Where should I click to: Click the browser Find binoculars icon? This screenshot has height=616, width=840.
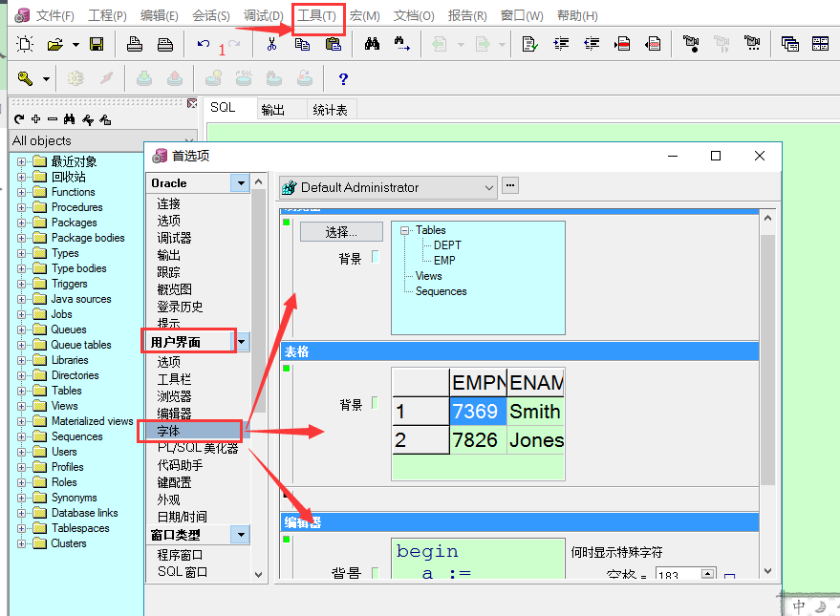(69, 119)
